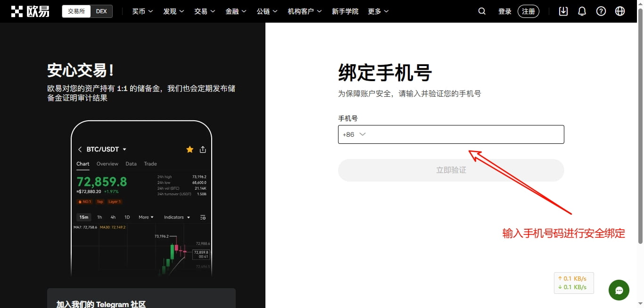Screen dimensions: 644x308
Task: Open the customer support chat bubble
Action: (619, 290)
